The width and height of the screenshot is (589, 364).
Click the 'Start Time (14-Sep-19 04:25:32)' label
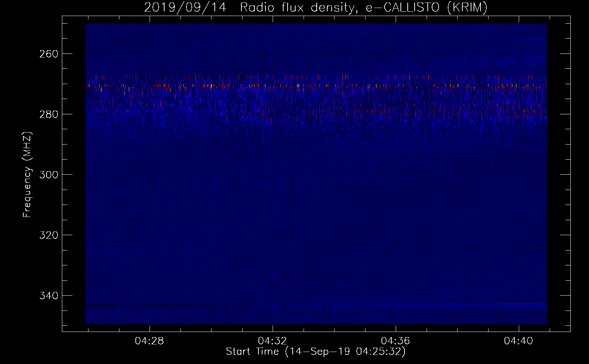pyautogui.click(x=316, y=352)
